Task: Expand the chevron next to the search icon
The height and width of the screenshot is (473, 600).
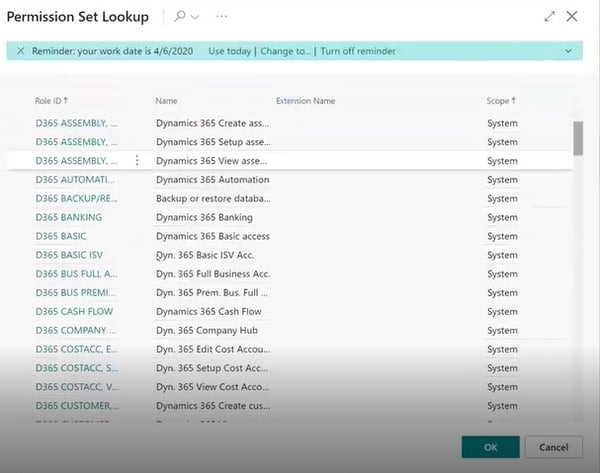Action: tap(195, 17)
